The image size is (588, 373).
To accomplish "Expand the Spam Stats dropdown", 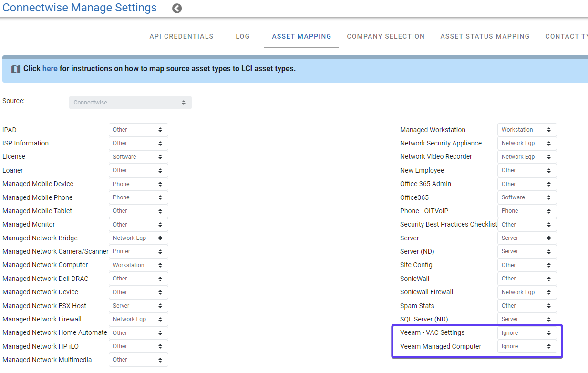I will 527,306.
